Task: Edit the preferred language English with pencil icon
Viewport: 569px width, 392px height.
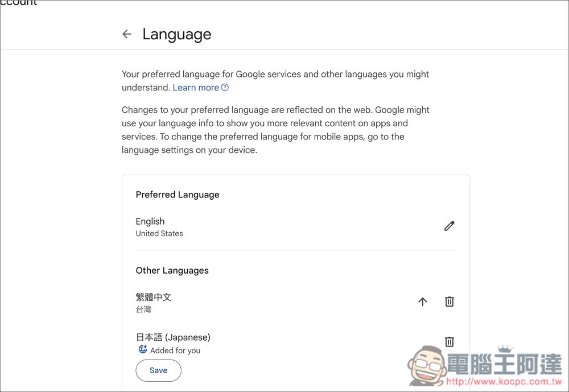Action: (450, 226)
